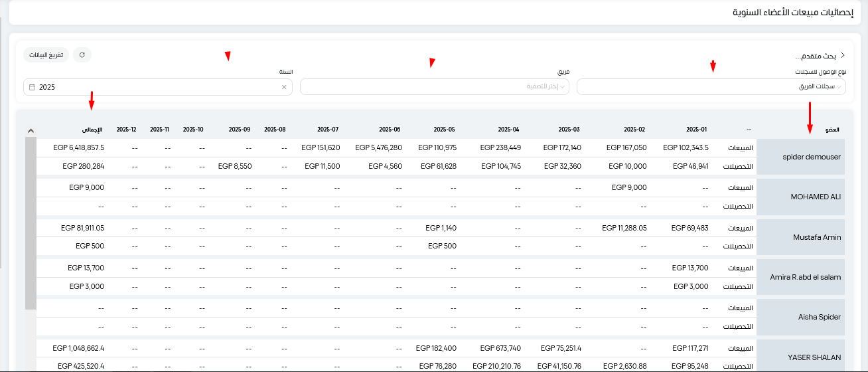
Task: Clear the 2025 year with the x icon
Action: [284, 87]
